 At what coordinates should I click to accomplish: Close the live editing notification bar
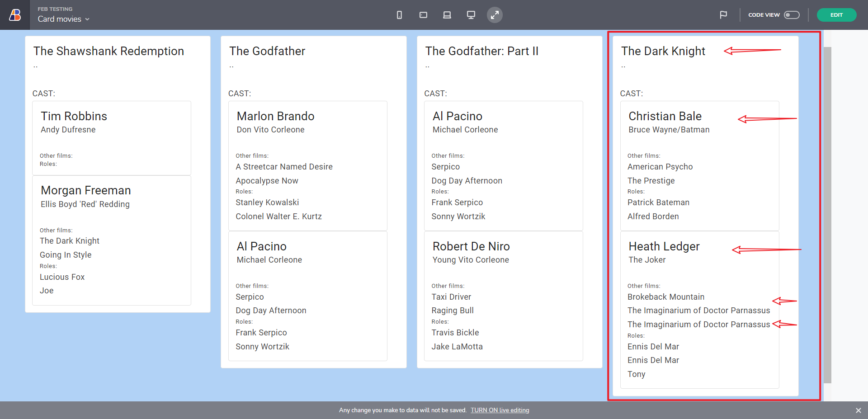[x=858, y=410]
